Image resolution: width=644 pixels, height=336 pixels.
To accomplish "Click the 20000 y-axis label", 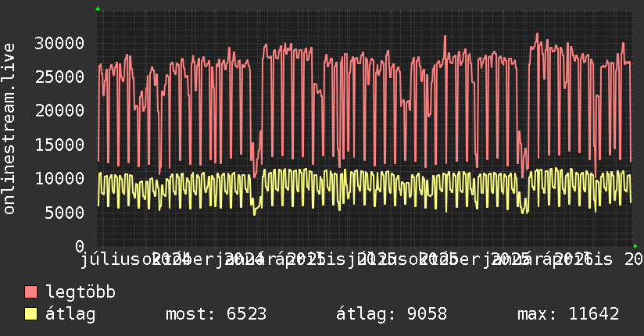I will [59, 110].
